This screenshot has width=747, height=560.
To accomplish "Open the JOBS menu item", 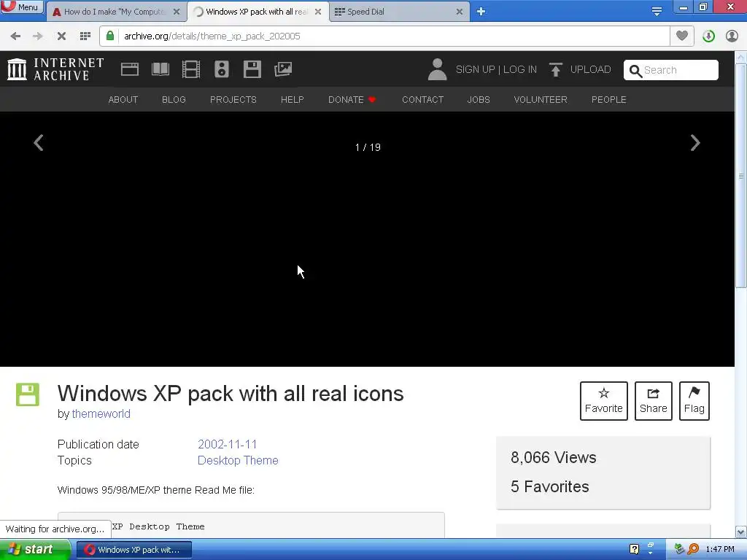I will (x=479, y=99).
